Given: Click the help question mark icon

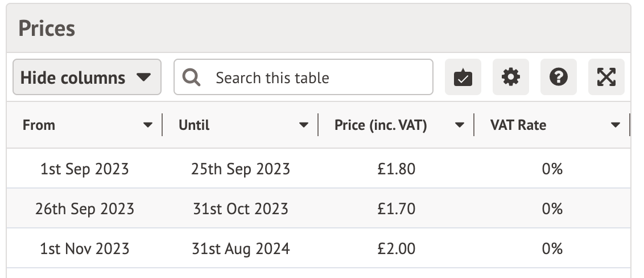Looking at the screenshot, I should pyautogui.click(x=559, y=77).
